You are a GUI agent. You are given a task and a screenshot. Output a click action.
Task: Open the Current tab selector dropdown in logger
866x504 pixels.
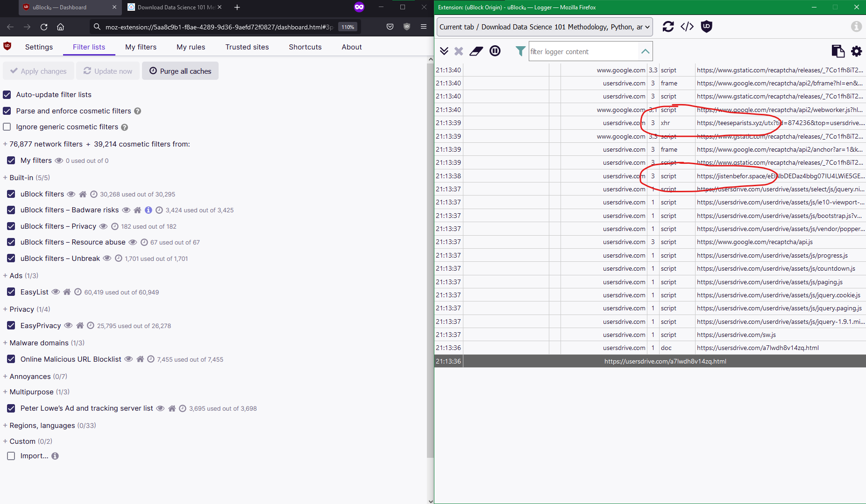coord(544,27)
